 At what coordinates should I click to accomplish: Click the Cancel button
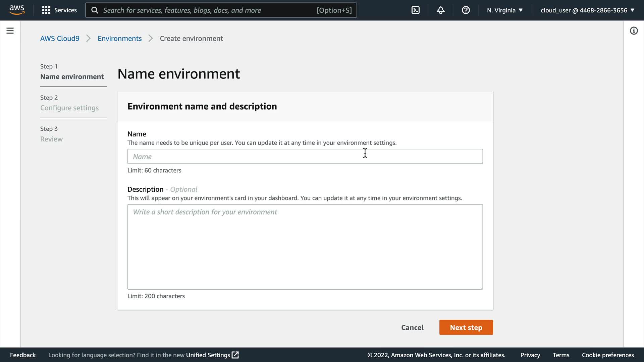pos(412,327)
